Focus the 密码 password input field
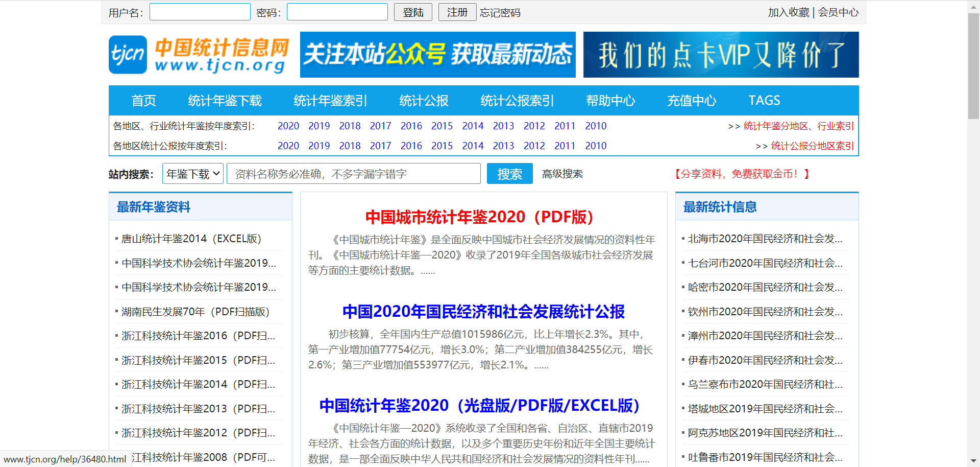 tap(337, 12)
